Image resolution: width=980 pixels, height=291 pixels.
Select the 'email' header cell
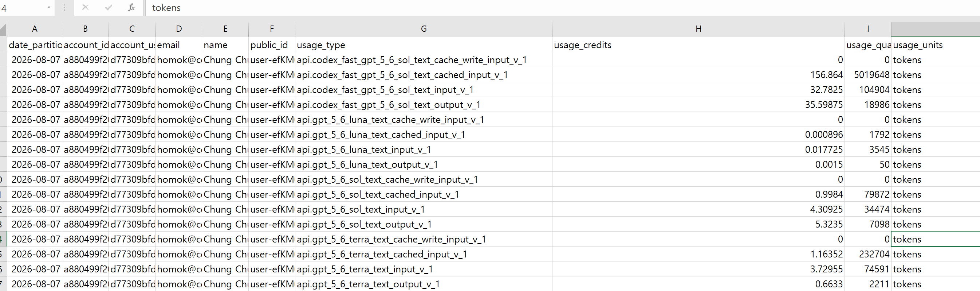(x=179, y=45)
